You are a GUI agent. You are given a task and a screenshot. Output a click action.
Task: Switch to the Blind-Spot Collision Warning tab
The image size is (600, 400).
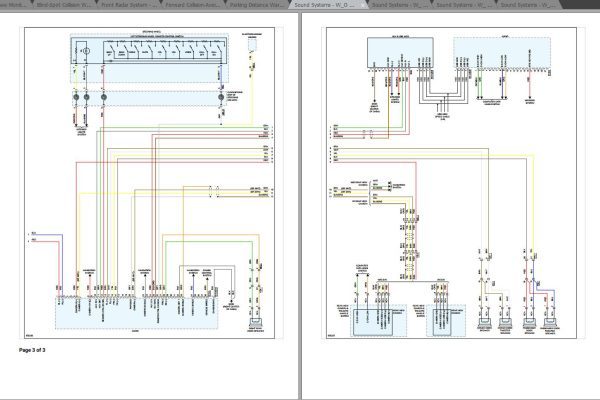coord(64,5)
